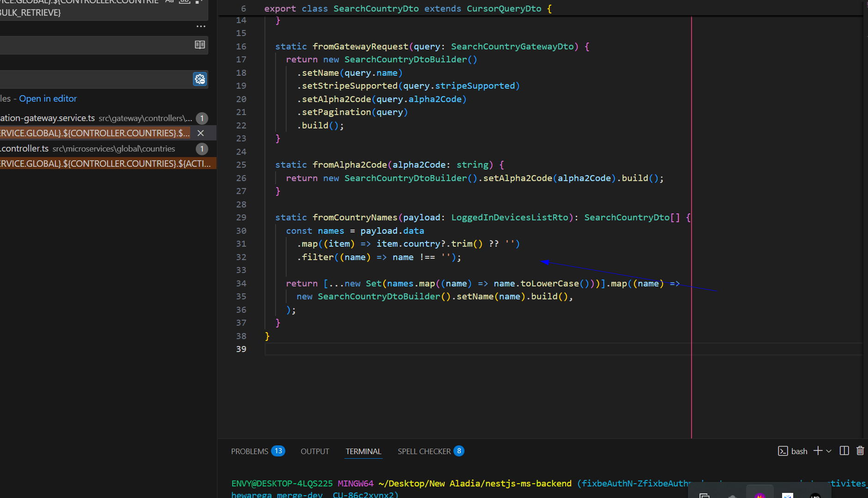Click 'fromCountryNames' method name on line 29
This screenshot has height=498, width=868.
[x=355, y=217]
